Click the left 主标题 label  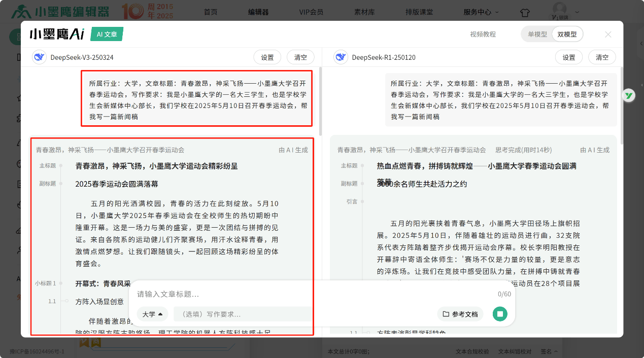pos(48,166)
